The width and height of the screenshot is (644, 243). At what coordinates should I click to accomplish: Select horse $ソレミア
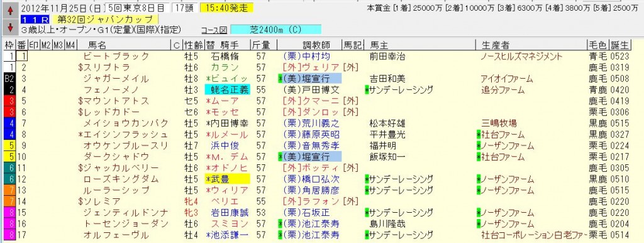click(x=99, y=201)
